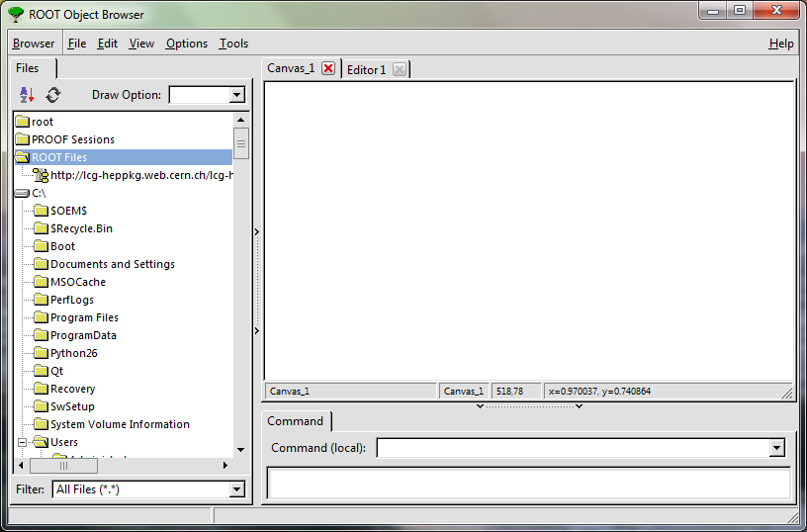Image resolution: width=807 pixels, height=532 pixels.
Task: Select Documents and Settings folder
Action: [112, 264]
